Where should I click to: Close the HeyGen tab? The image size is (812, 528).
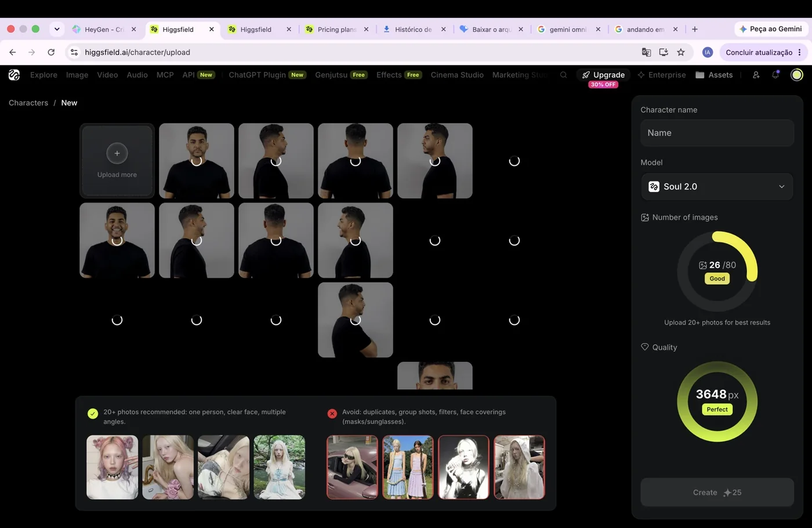134,29
